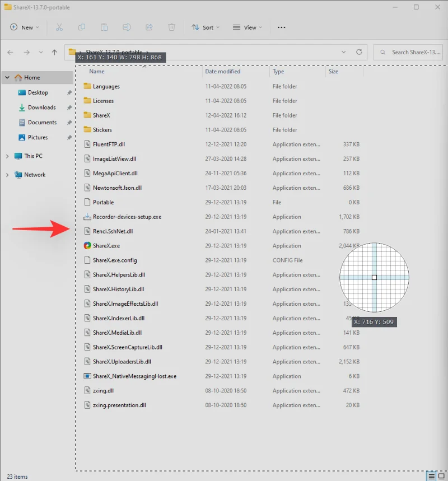Select the Downloads folder in sidebar
Viewport: 448px width, 481px height.
point(41,108)
